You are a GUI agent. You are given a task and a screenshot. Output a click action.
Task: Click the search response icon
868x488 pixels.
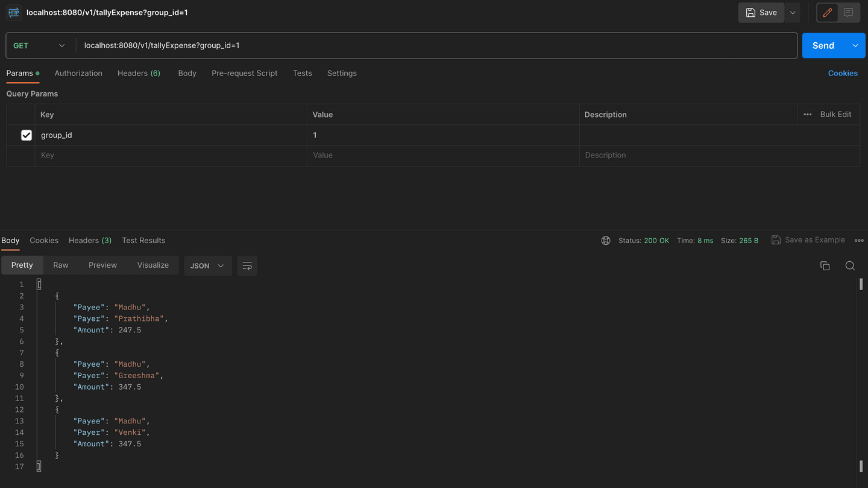pos(850,266)
